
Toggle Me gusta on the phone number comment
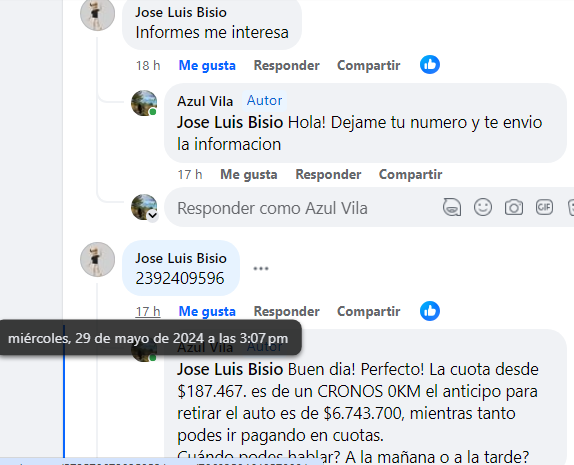[x=207, y=312]
